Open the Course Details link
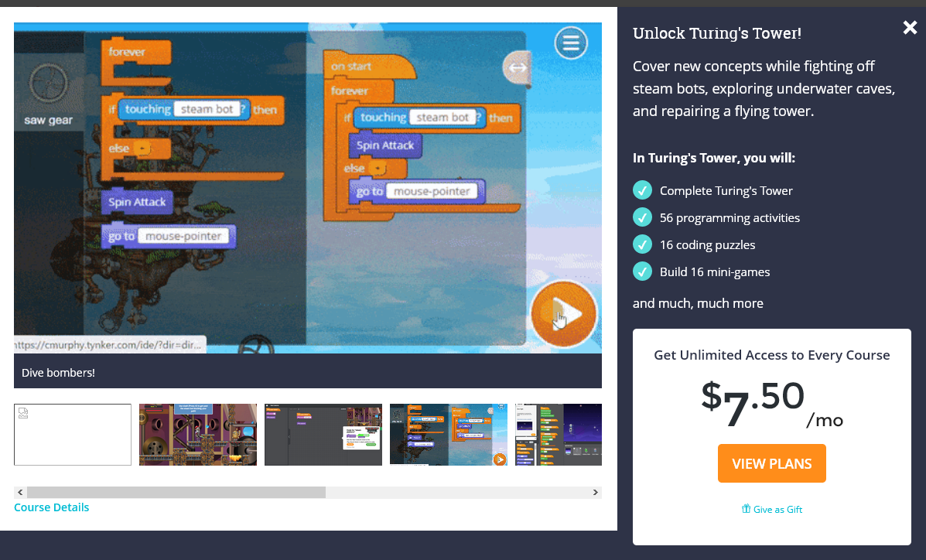Image resolution: width=926 pixels, height=560 pixels. tap(51, 507)
